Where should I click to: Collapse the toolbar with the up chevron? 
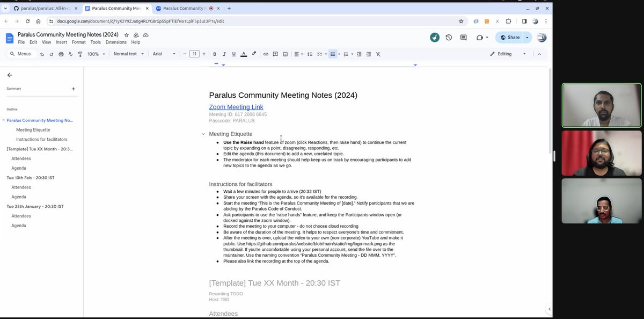(x=539, y=54)
